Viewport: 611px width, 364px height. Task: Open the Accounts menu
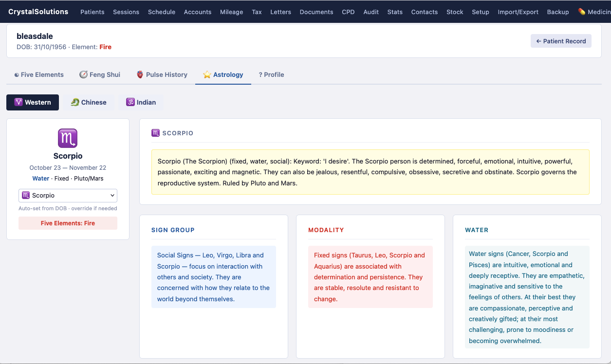click(x=198, y=12)
